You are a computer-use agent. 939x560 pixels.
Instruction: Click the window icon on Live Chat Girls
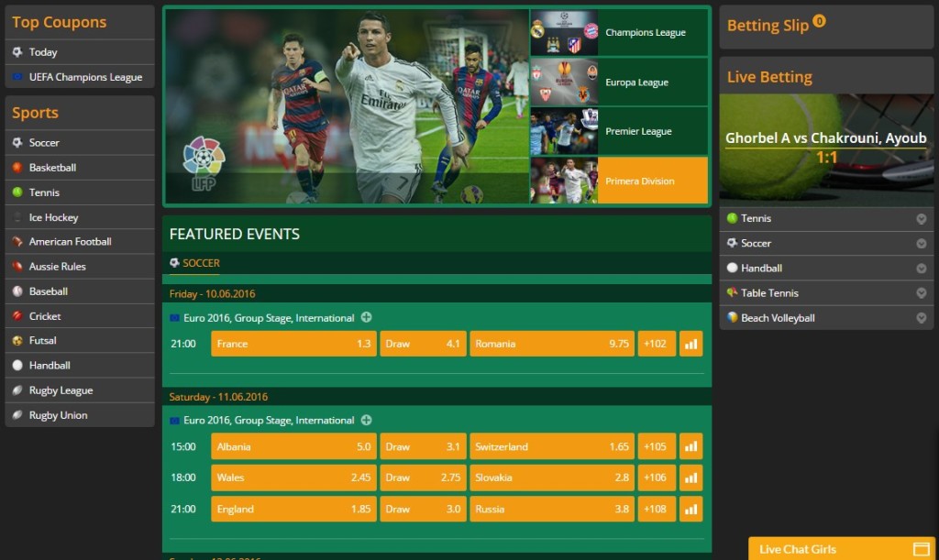[921, 549]
